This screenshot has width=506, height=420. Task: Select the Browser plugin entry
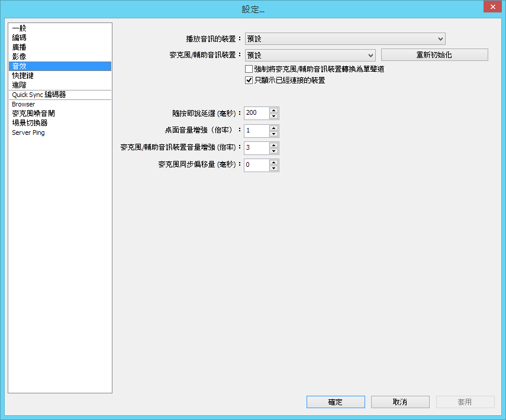point(60,104)
